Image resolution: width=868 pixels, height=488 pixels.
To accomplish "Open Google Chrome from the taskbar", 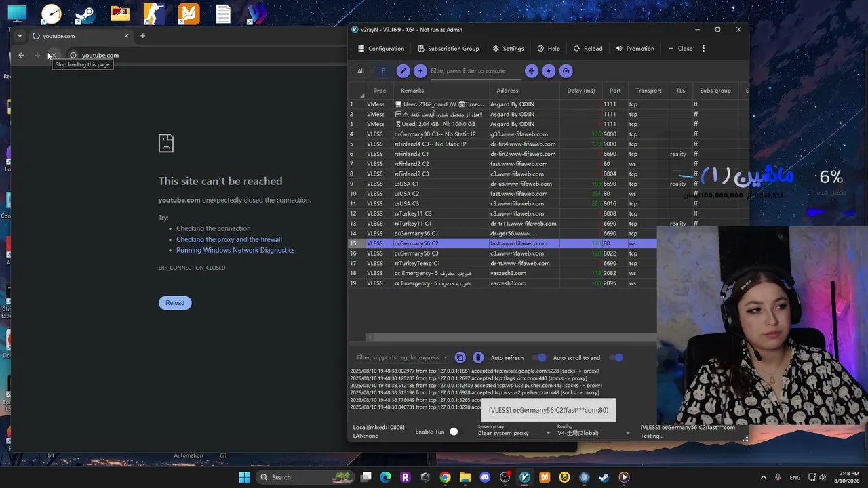I will pos(445,477).
